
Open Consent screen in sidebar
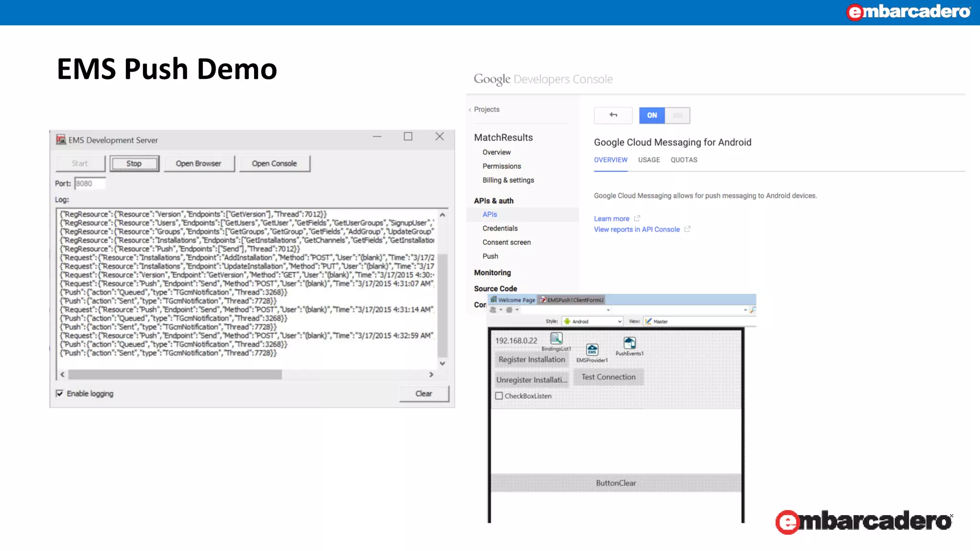pyautogui.click(x=507, y=242)
